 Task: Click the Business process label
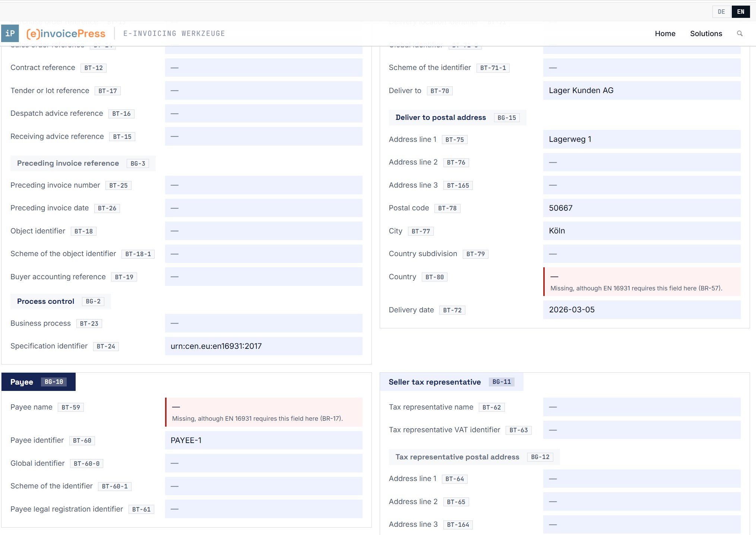tap(41, 323)
